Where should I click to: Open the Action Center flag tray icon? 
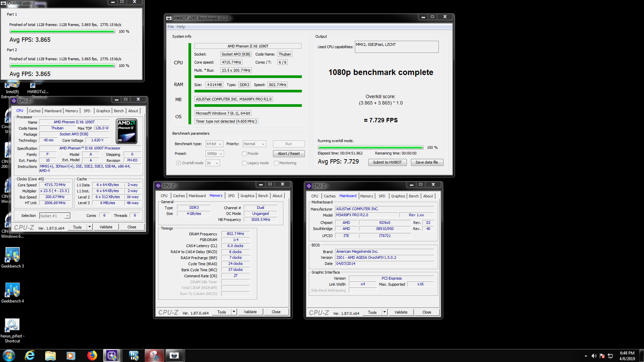point(602,356)
